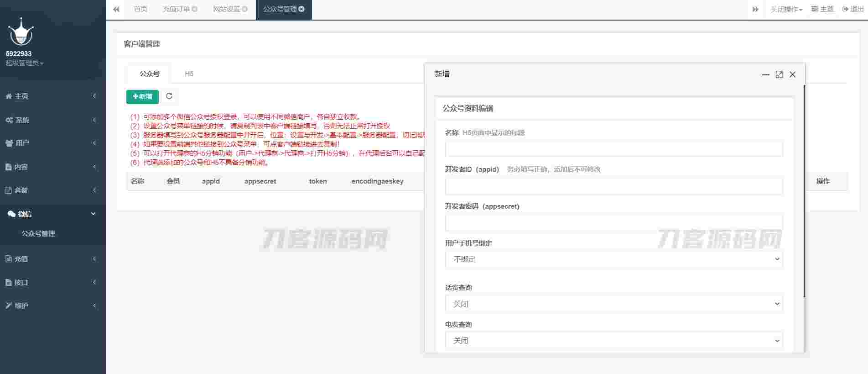The height and width of the screenshot is (374, 868).
Task: Open the 电费查询 dropdown
Action: pyautogui.click(x=613, y=341)
